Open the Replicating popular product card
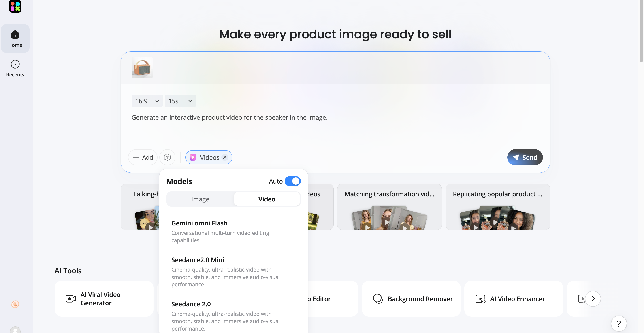 click(497, 207)
